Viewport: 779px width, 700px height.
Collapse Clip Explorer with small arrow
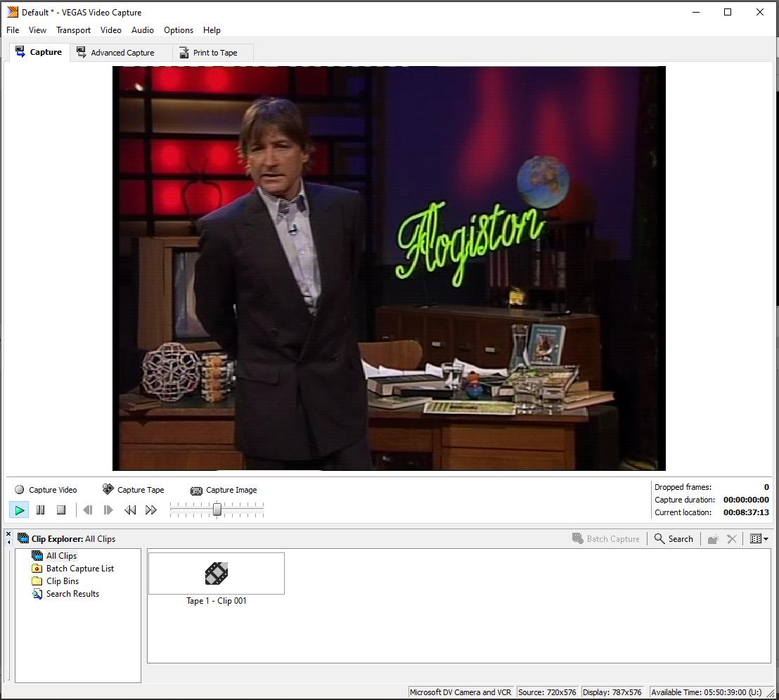(8, 543)
